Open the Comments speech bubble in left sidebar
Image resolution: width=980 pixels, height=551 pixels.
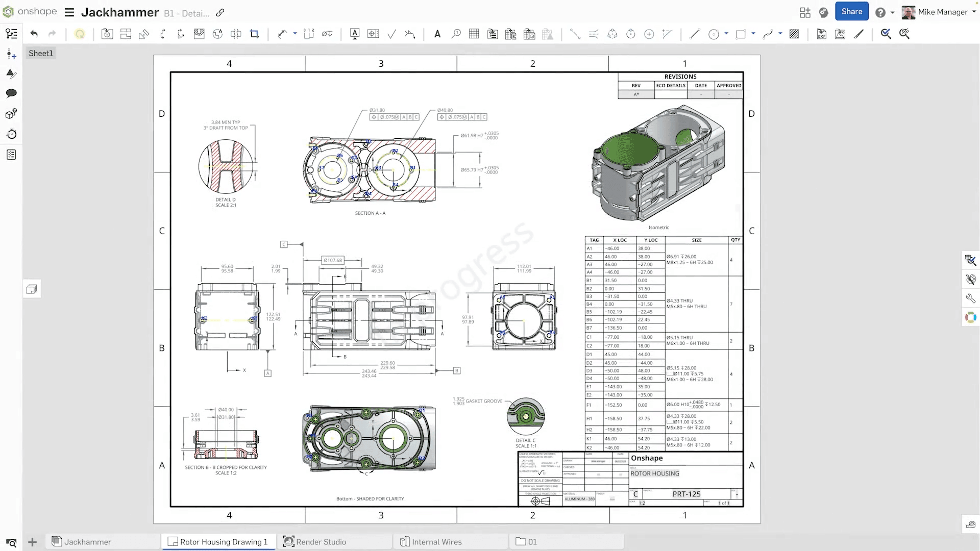click(11, 93)
